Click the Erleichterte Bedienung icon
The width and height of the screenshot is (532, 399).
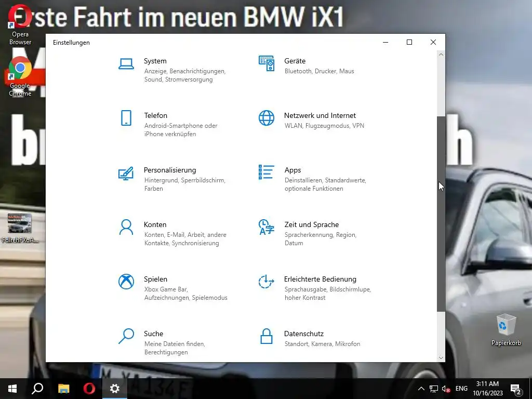[267, 282]
